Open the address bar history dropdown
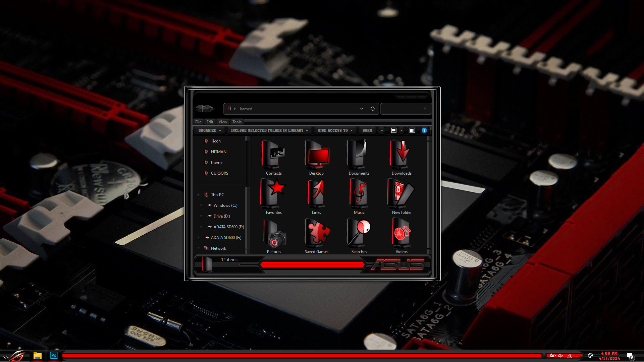644x362 pixels. coord(362,109)
